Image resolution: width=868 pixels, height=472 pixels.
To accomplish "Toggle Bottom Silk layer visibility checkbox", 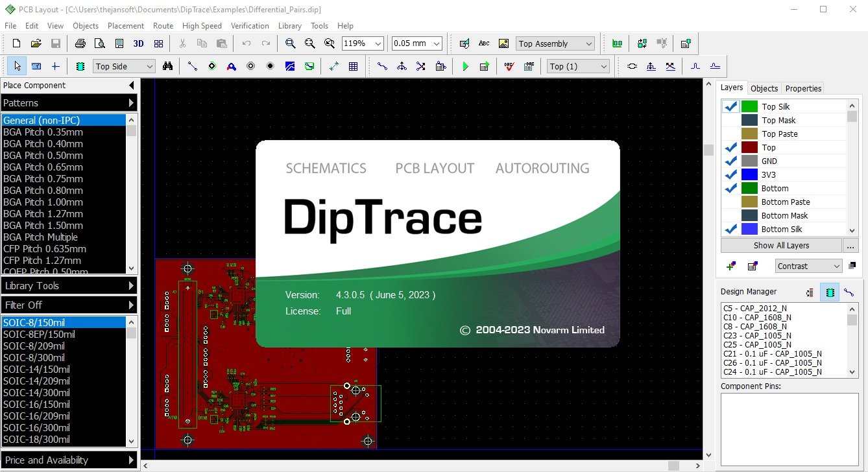I will [730, 229].
